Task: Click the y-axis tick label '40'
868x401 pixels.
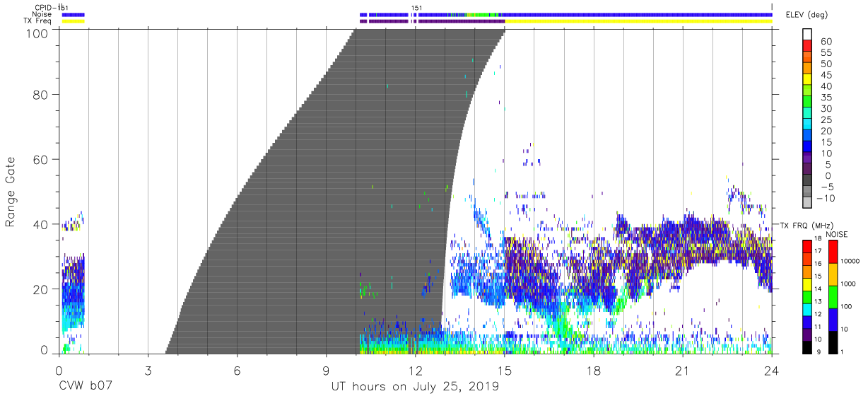Action: click(x=42, y=224)
